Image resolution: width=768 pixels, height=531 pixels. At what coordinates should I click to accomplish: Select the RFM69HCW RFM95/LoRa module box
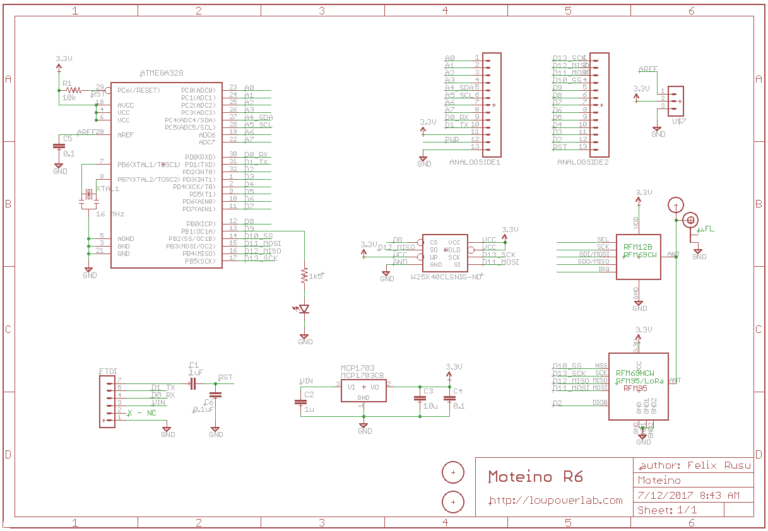click(x=638, y=386)
